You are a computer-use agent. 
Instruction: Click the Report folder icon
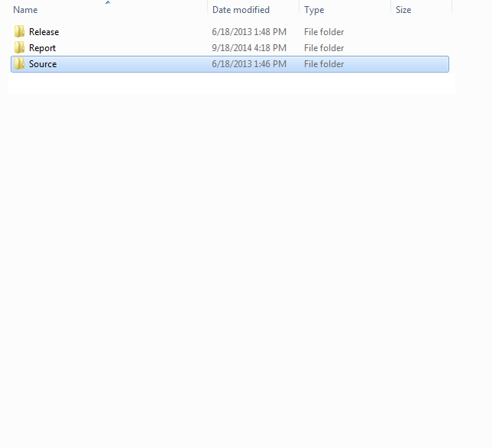pyautogui.click(x=19, y=47)
